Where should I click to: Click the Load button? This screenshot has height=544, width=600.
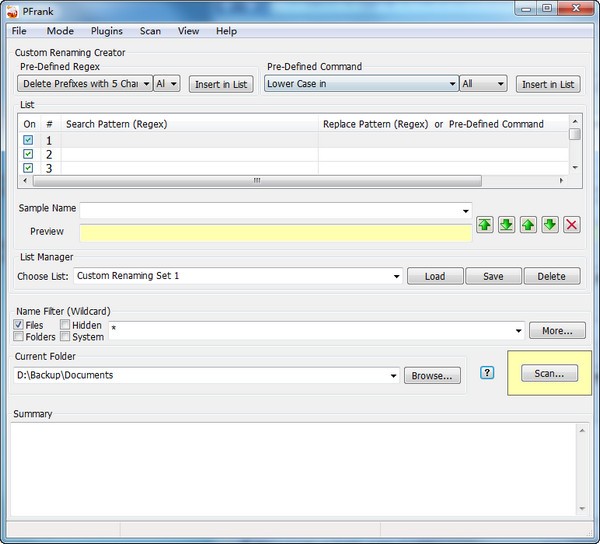click(435, 276)
